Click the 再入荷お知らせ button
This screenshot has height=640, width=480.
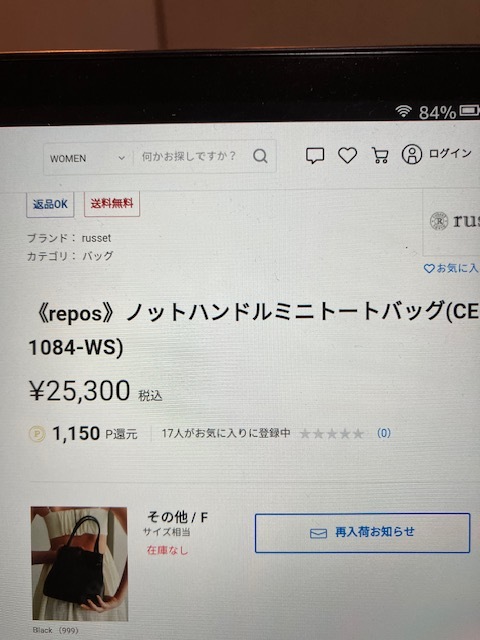point(362,533)
